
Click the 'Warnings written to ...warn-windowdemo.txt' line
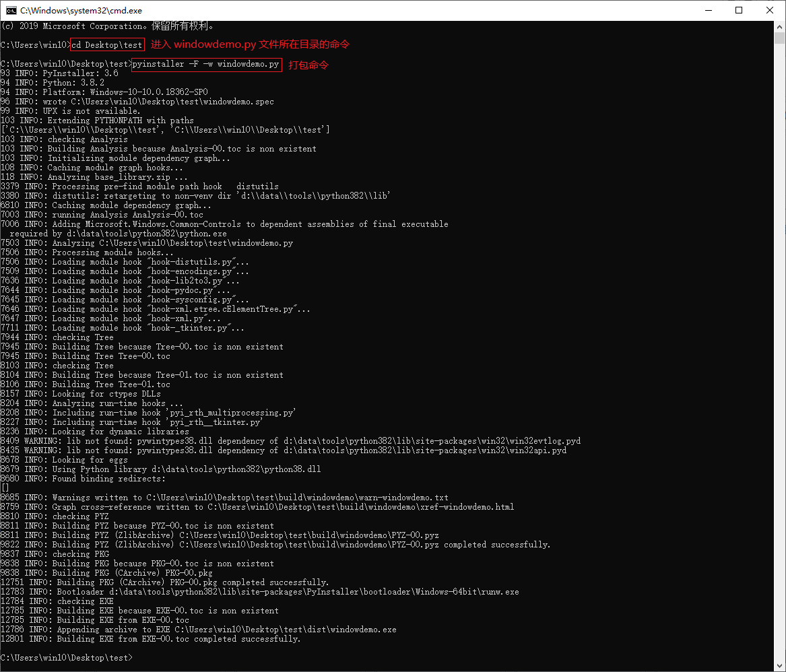(x=224, y=498)
